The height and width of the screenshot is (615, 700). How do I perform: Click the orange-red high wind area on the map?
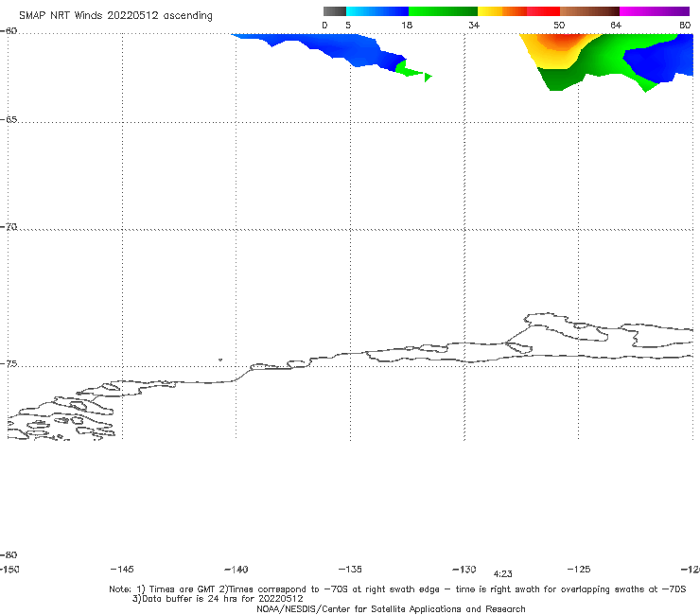point(562,42)
